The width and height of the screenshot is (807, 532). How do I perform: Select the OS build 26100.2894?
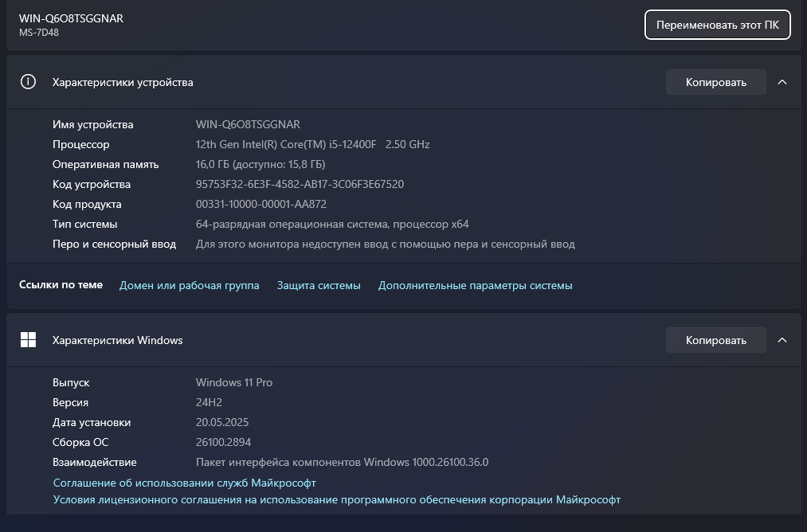[223, 443]
